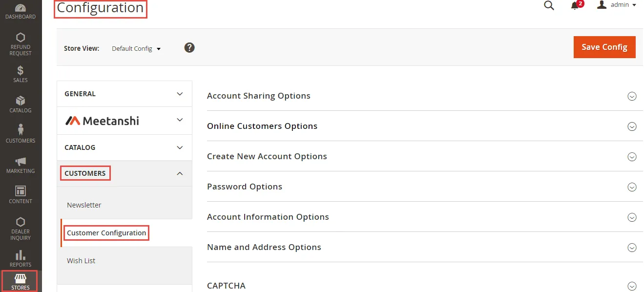644x292 pixels.
Task: Click the search magnifier icon
Action: tap(549, 5)
